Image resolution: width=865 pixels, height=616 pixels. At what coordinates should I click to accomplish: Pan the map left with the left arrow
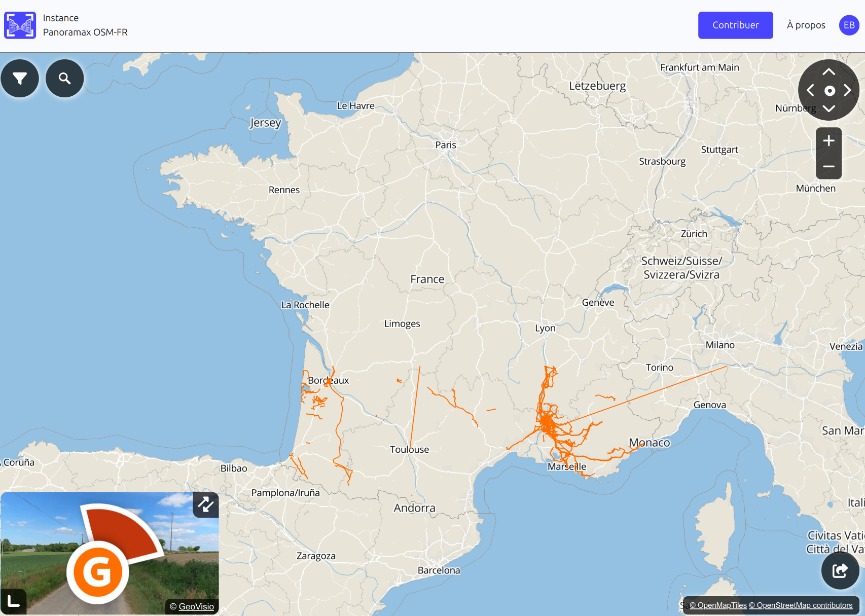(810, 90)
